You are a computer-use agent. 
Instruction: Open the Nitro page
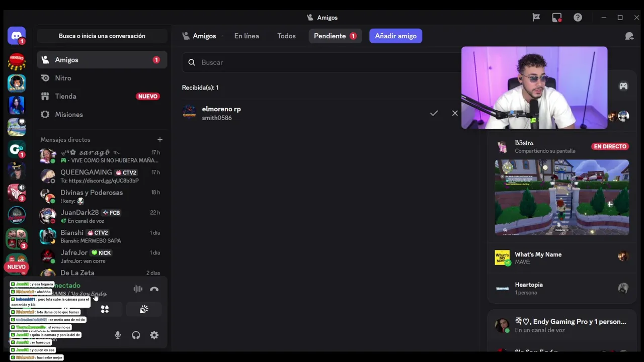tap(102, 78)
